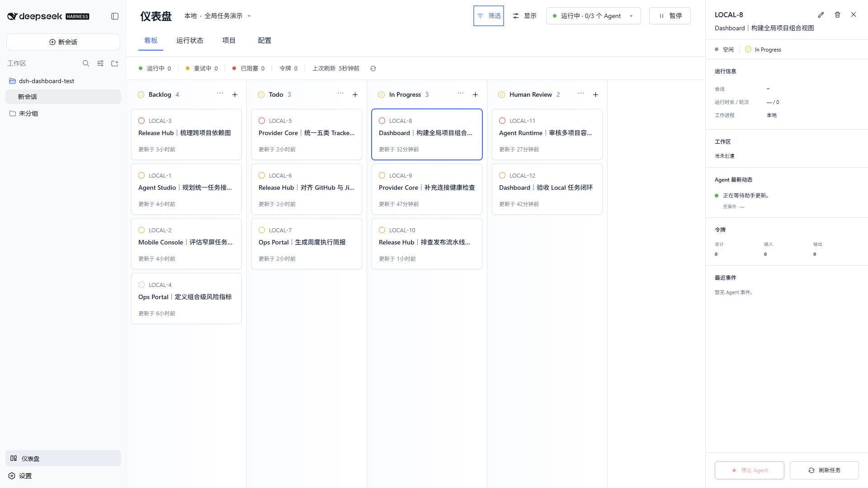
Task: Click the 暂无 Agent 事件。 text
Action: (x=735, y=292)
